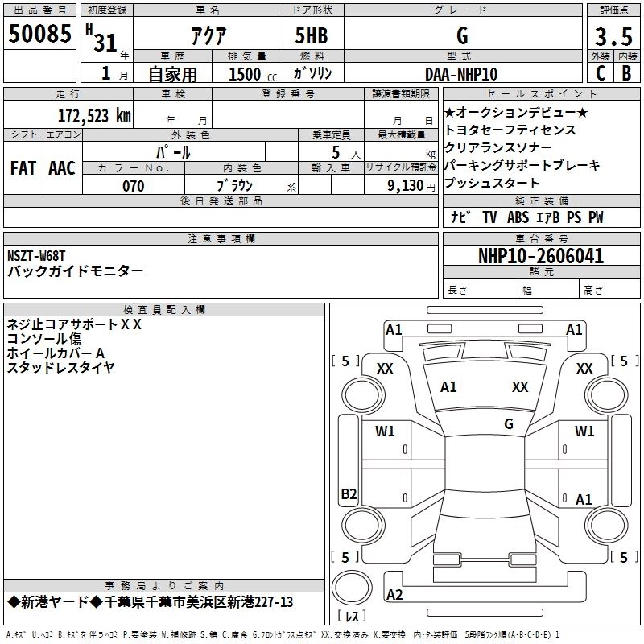
Task: Select the エアB equipment label
Action: point(547,217)
